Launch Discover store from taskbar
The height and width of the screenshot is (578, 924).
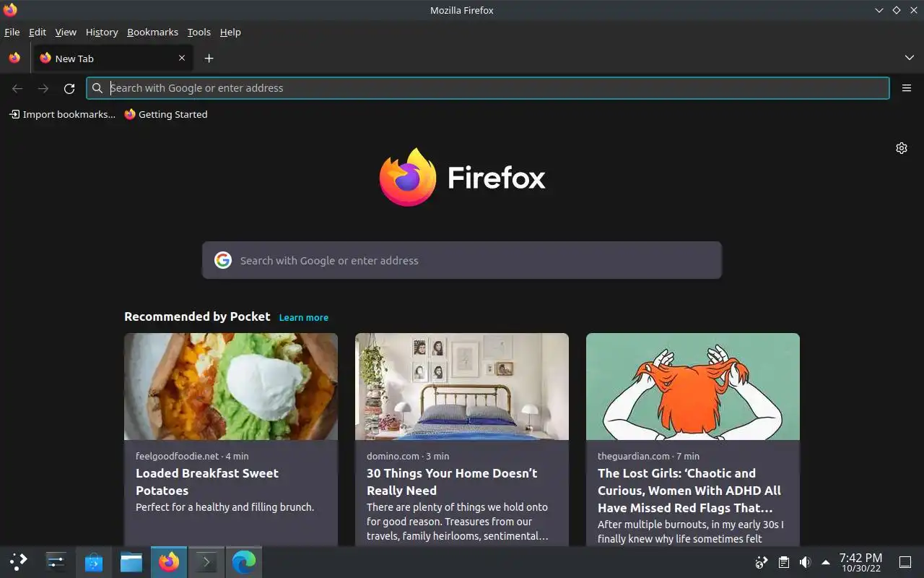94,561
